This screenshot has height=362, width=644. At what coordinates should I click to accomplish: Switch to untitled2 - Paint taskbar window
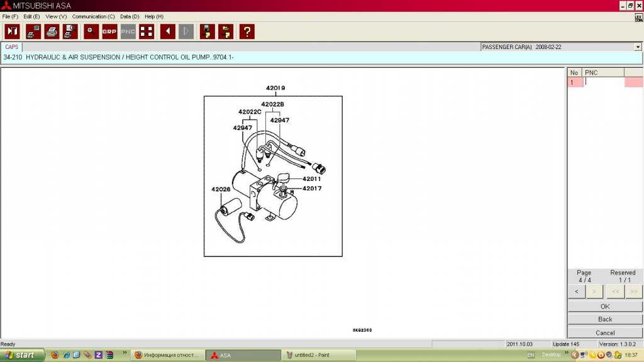[x=319, y=355]
